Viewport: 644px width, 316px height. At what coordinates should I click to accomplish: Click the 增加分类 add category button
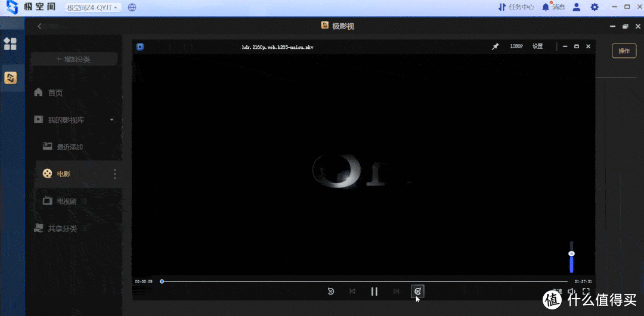[x=75, y=60]
